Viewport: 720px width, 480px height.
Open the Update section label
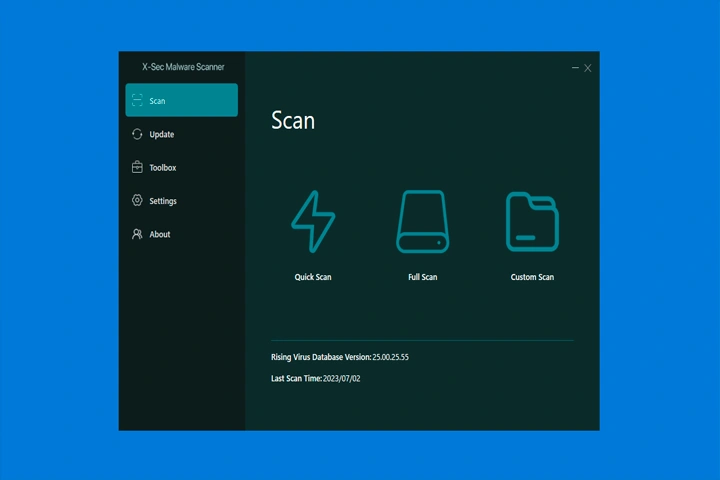click(162, 134)
